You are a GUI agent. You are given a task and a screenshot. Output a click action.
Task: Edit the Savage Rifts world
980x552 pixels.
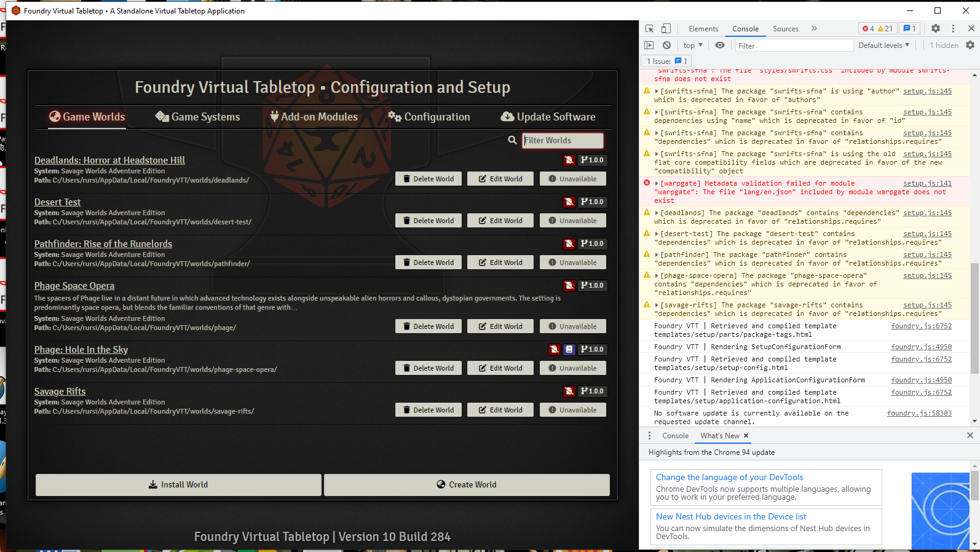500,410
